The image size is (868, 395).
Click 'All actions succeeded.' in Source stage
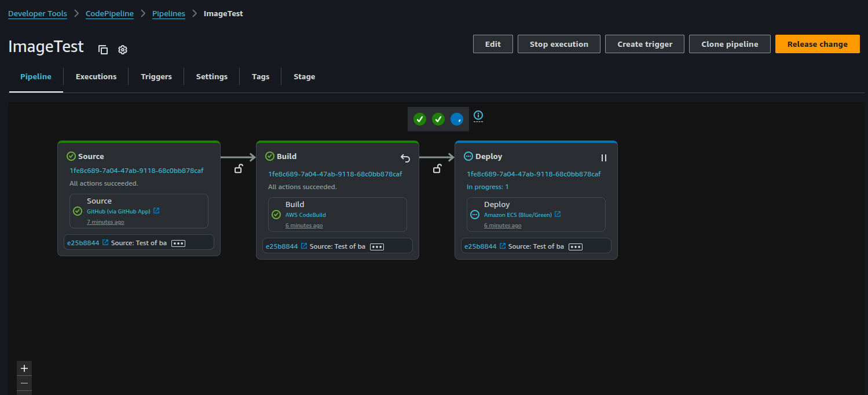[x=104, y=183]
